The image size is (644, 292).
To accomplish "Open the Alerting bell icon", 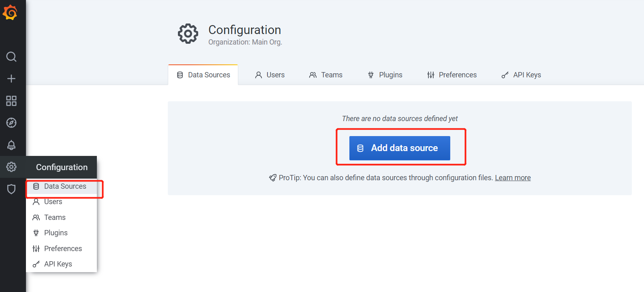I will pyautogui.click(x=11, y=145).
